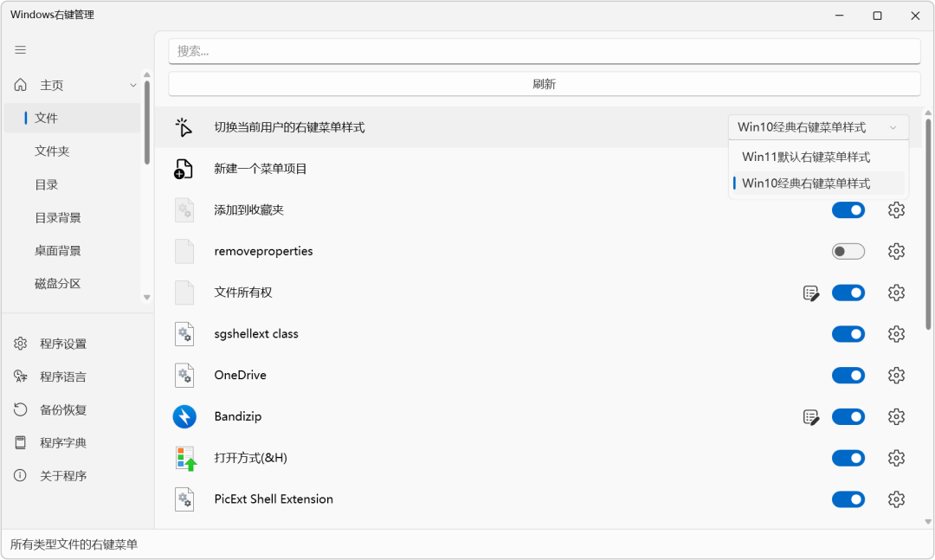Click the dictionary icon next to 程序字典

click(x=20, y=442)
